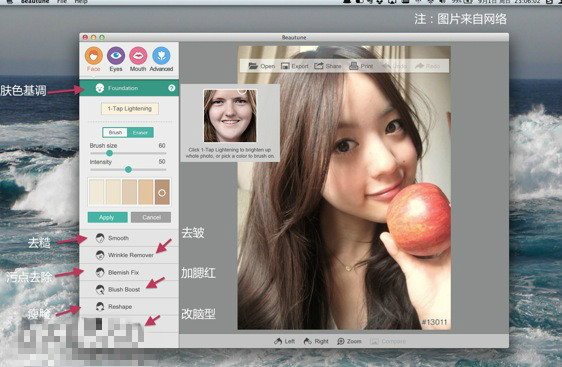The width and height of the screenshot is (562, 367).
Task: Click the Blemish Fix face icon
Action: coord(100,272)
